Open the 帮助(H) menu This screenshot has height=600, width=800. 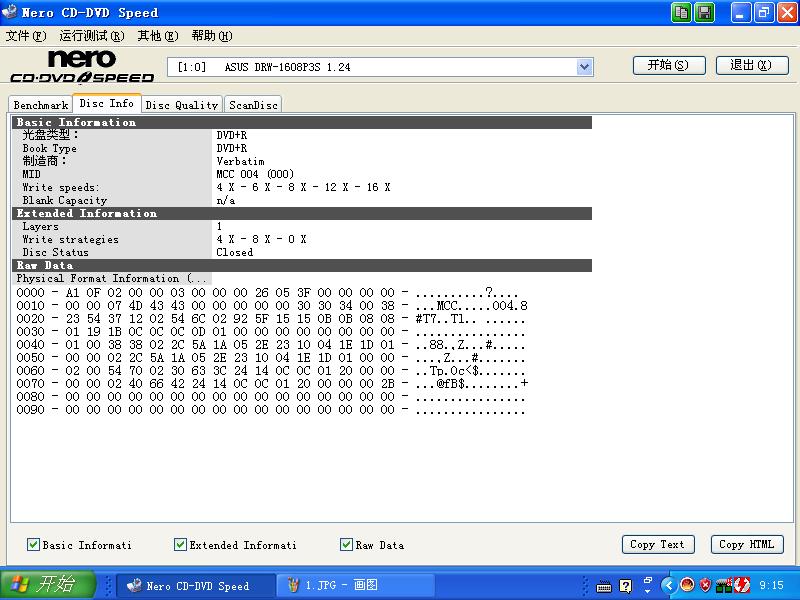[x=212, y=36]
